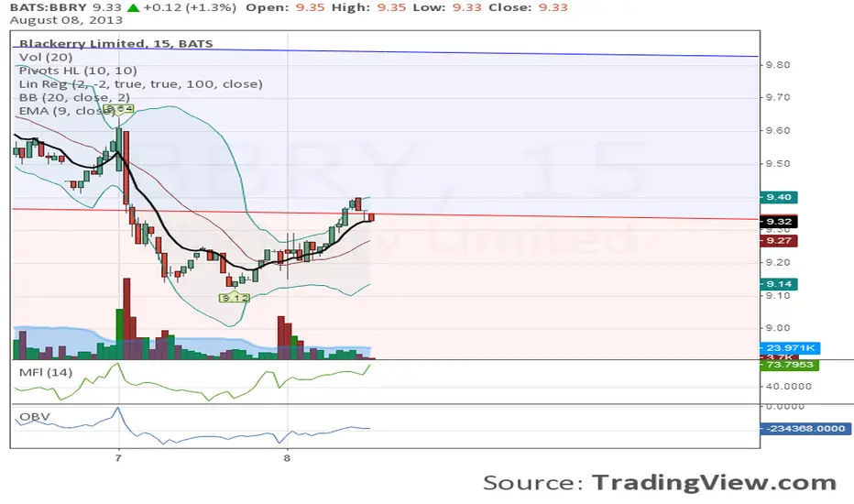This screenshot has width=854, height=504.
Task: Click the 40.0000 MFI axis label
Action: pyautogui.click(x=789, y=387)
